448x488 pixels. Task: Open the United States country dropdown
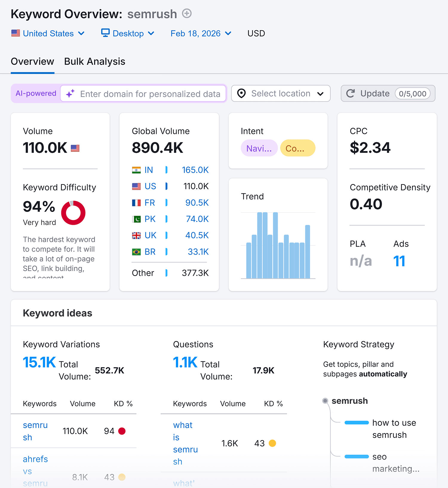48,33
